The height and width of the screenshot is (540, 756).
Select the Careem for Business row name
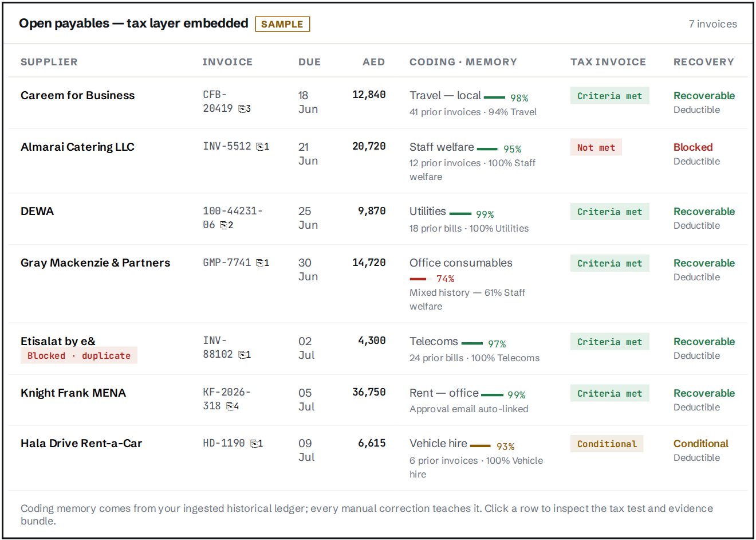pyautogui.click(x=77, y=96)
